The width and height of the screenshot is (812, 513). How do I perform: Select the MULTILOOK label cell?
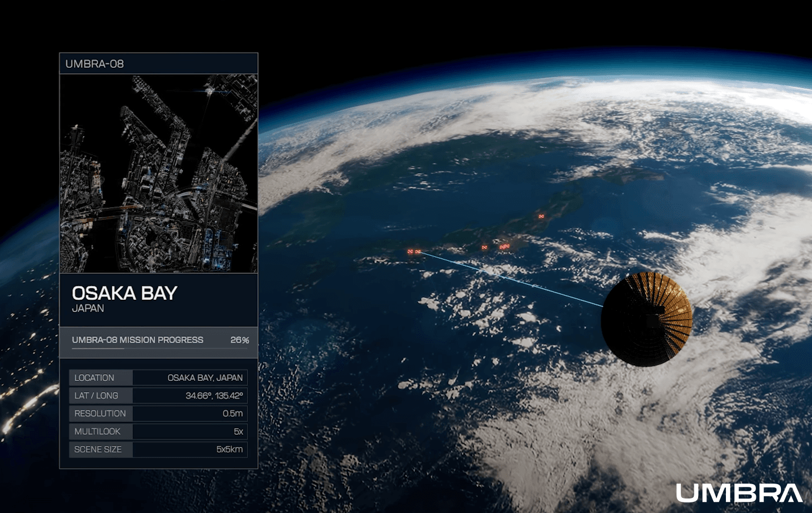pyautogui.click(x=101, y=431)
